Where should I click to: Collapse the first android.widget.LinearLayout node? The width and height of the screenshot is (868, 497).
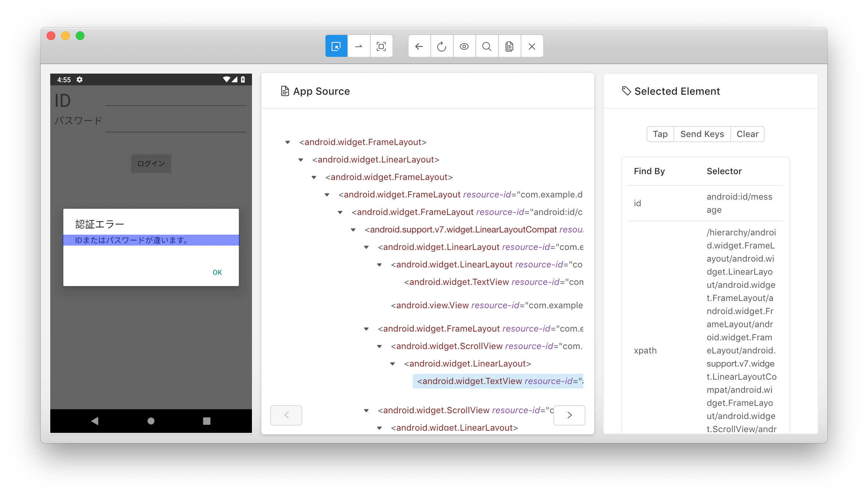tap(301, 160)
